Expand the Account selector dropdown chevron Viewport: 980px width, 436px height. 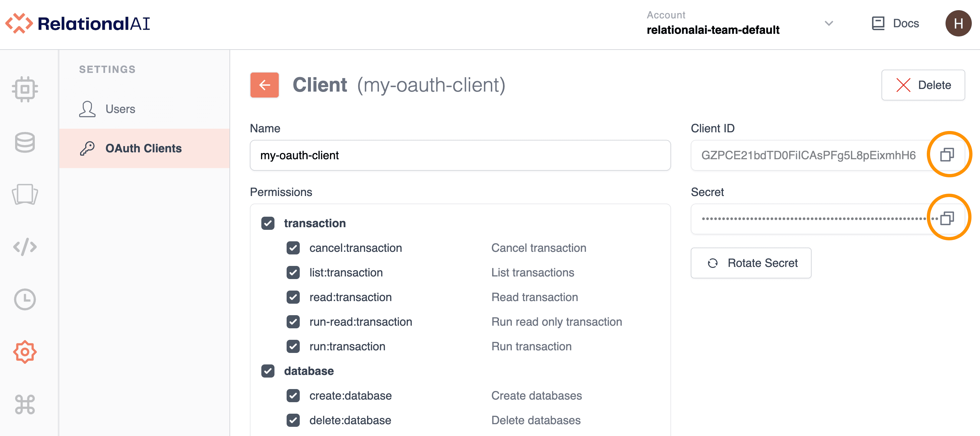(829, 24)
